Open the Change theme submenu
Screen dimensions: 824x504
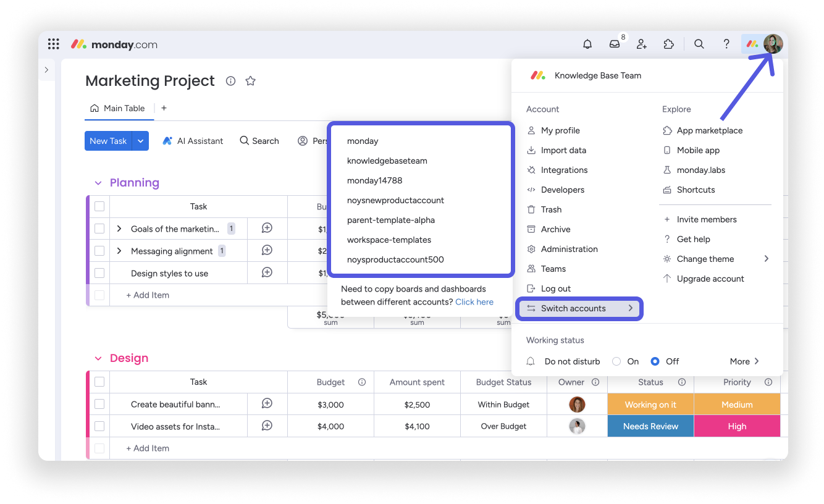(715, 259)
